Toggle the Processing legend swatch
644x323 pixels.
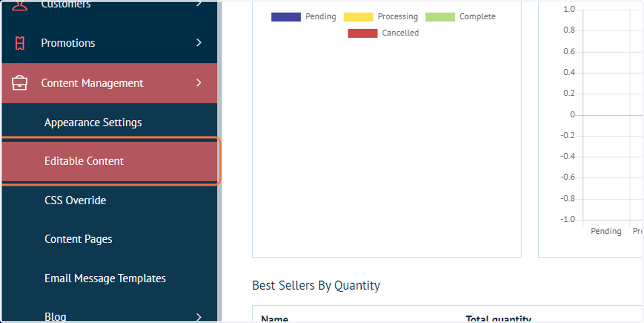tap(358, 17)
